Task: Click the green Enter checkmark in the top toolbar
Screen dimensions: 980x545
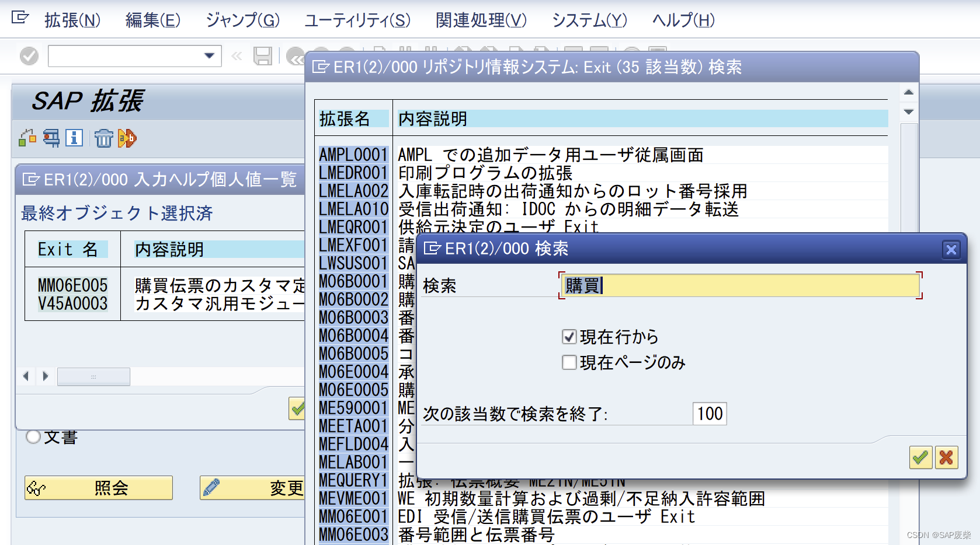Action: coord(29,56)
